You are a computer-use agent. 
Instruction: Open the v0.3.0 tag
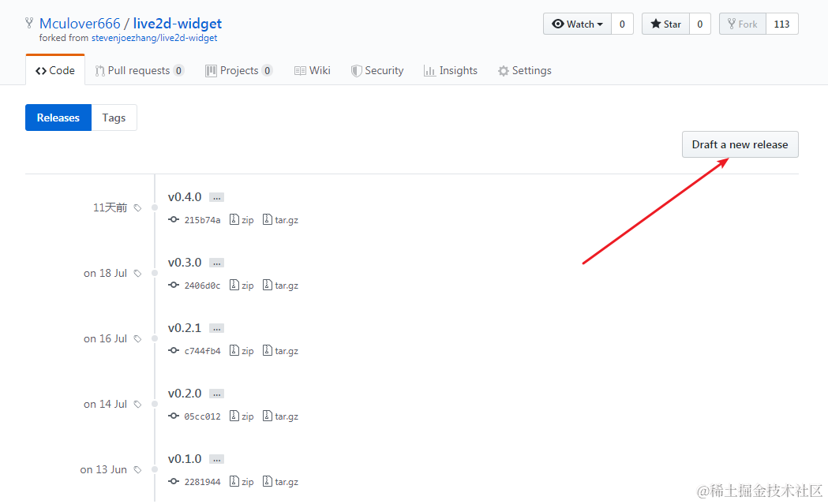click(x=185, y=263)
